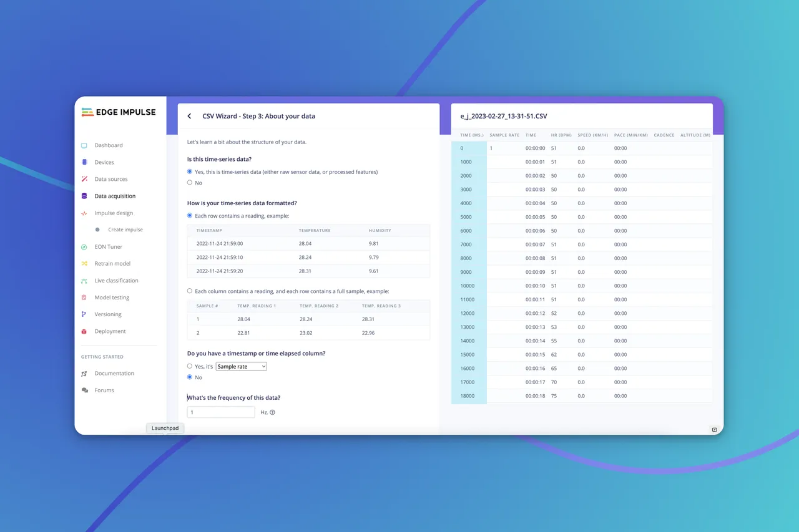Open the Sample rate dropdown
The height and width of the screenshot is (532, 799).
click(x=241, y=366)
